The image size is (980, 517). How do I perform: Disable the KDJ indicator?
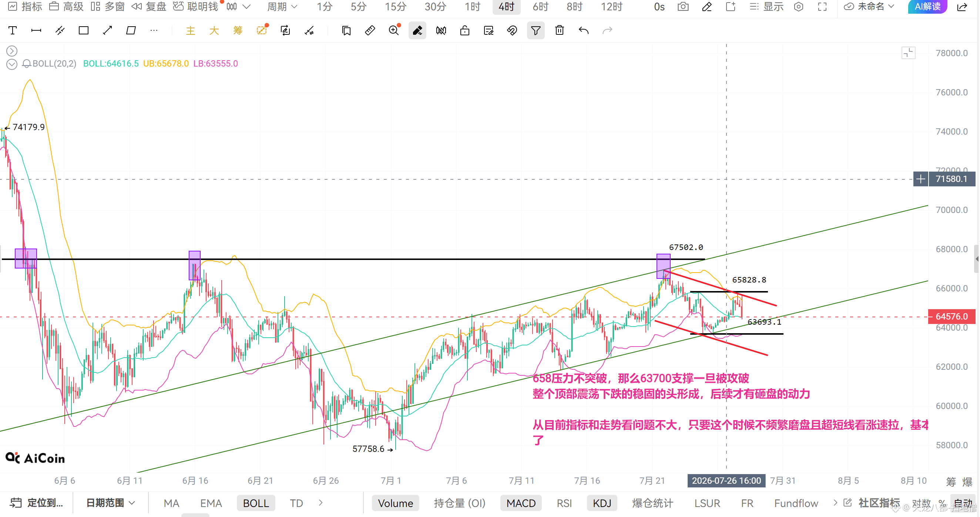602,503
